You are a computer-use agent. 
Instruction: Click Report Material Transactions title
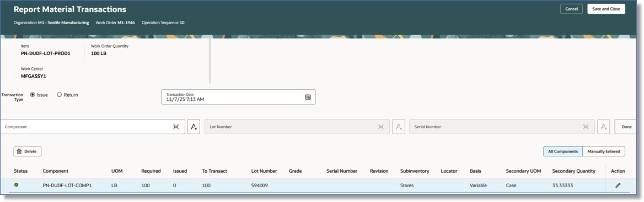coord(70,9)
